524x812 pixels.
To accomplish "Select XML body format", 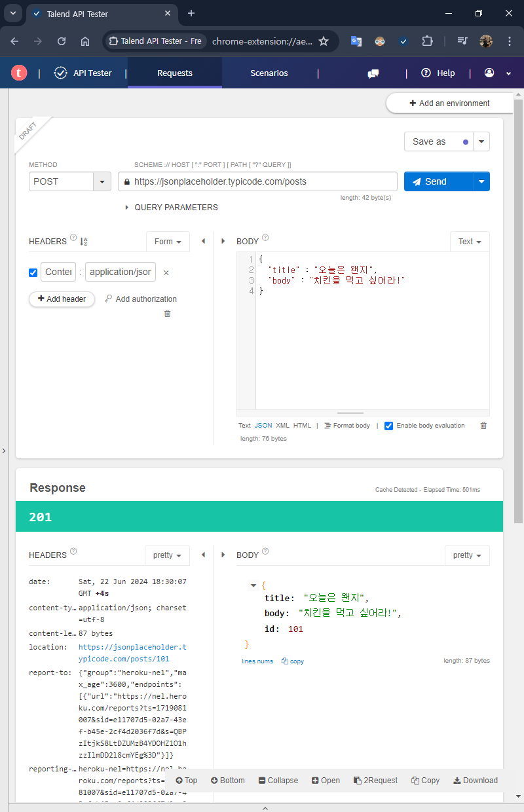I will 282,426.
